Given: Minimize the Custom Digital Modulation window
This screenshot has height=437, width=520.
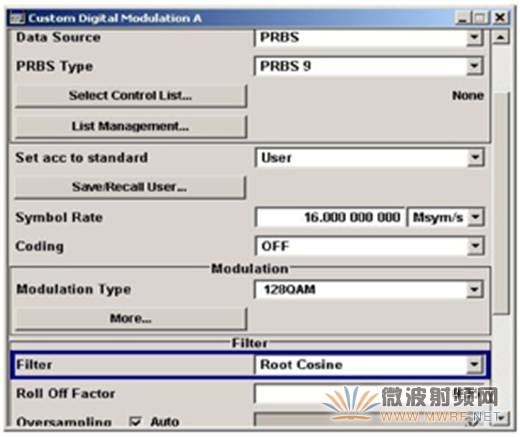Looking at the screenshot, I should [464, 18].
